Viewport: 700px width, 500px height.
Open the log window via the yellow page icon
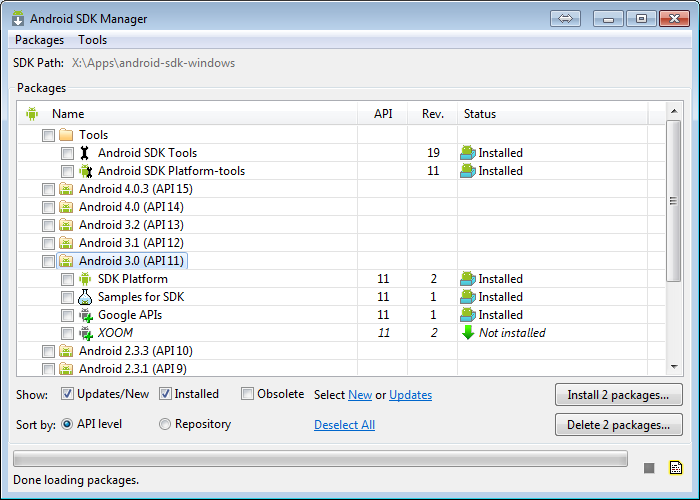pos(676,467)
